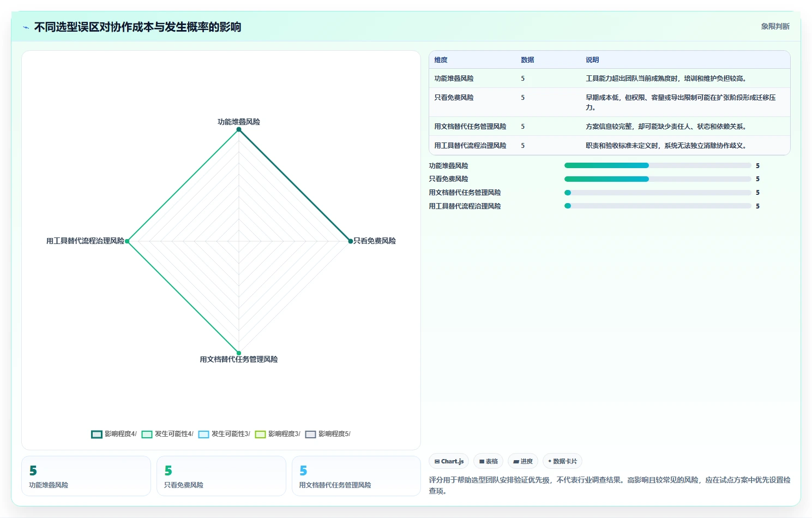Click the 数据卡片 tag pill
The height and width of the screenshot is (518, 812).
(562, 461)
